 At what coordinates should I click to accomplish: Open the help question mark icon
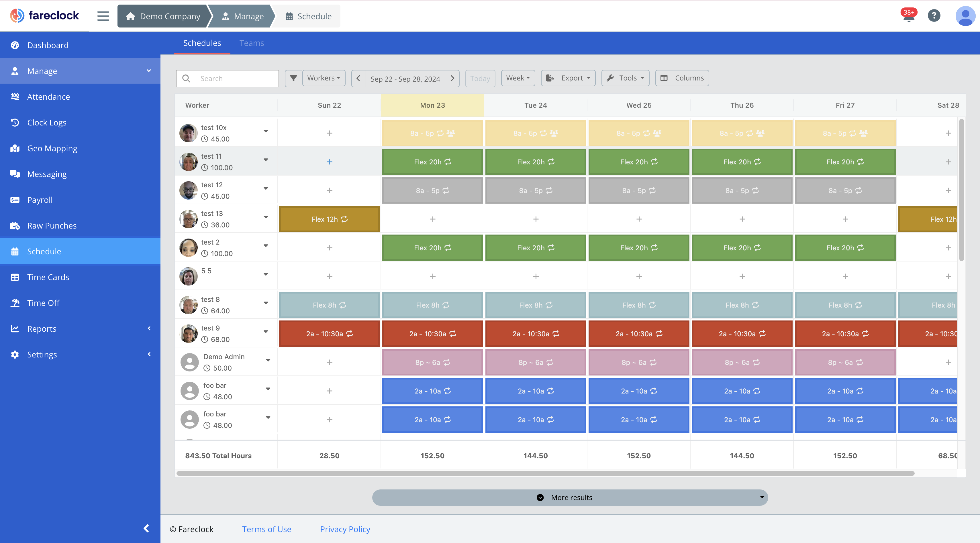click(x=934, y=15)
